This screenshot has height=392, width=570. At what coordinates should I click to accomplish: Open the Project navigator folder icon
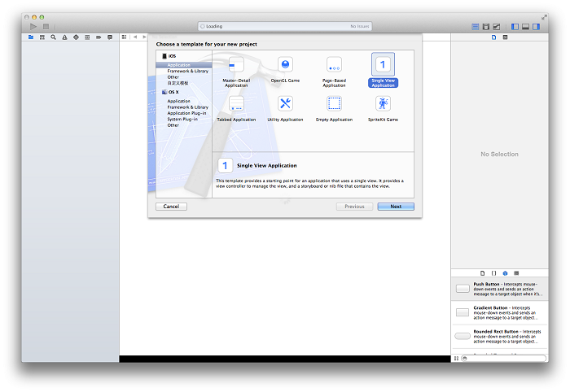(x=31, y=37)
